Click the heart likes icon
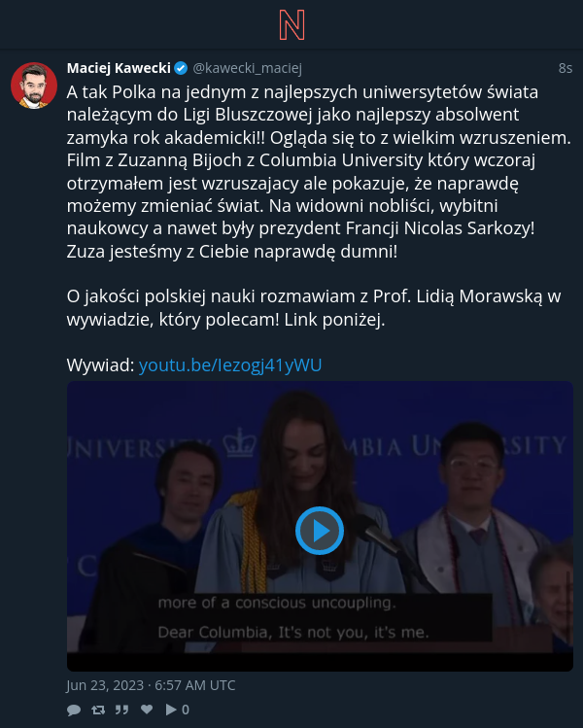Image resolution: width=583 pixels, height=728 pixels. [147, 709]
